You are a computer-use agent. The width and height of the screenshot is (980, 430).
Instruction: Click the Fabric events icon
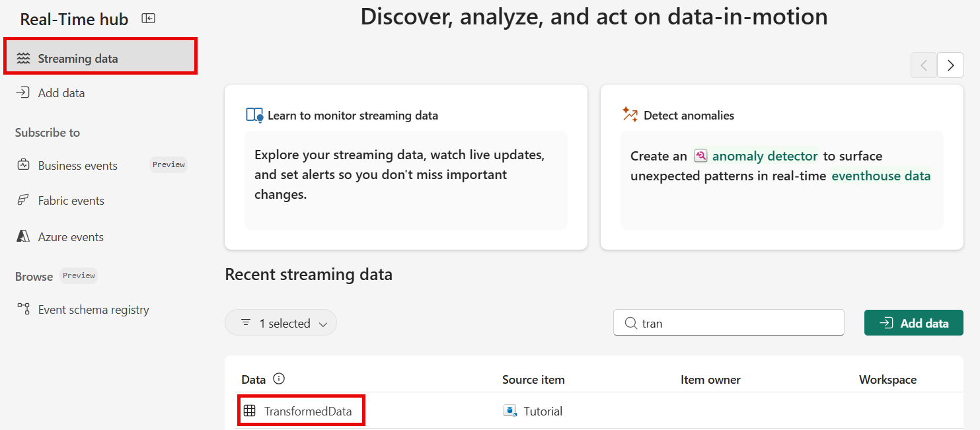(x=23, y=200)
